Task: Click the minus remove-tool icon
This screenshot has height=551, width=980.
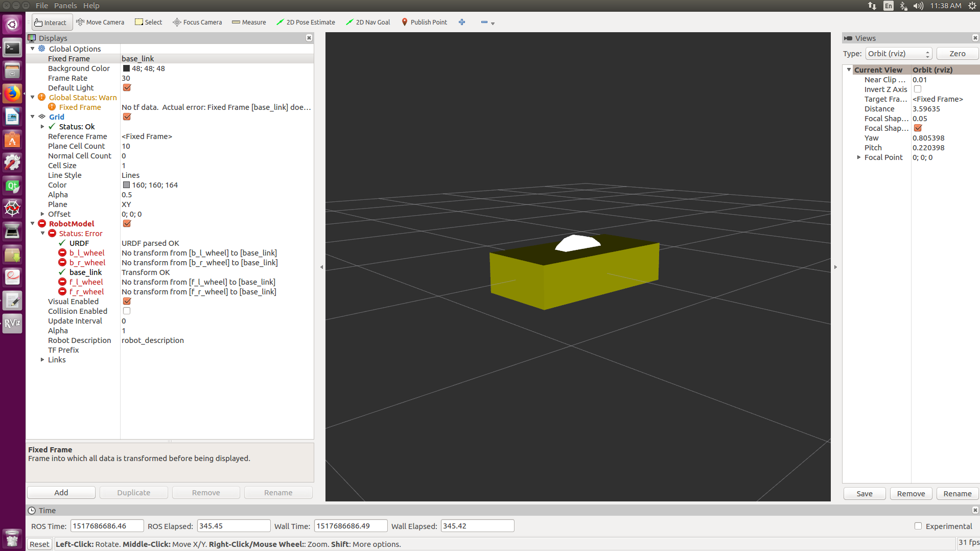Action: pos(484,22)
